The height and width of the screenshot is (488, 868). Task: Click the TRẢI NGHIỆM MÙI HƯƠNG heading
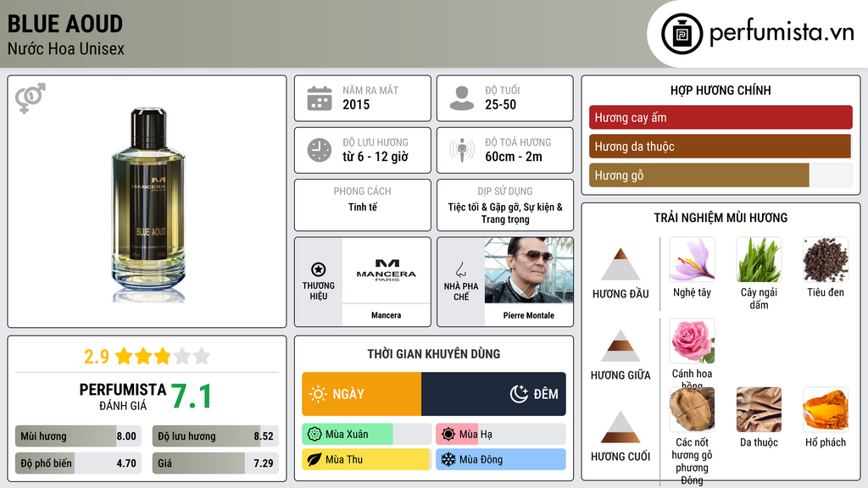tap(721, 218)
